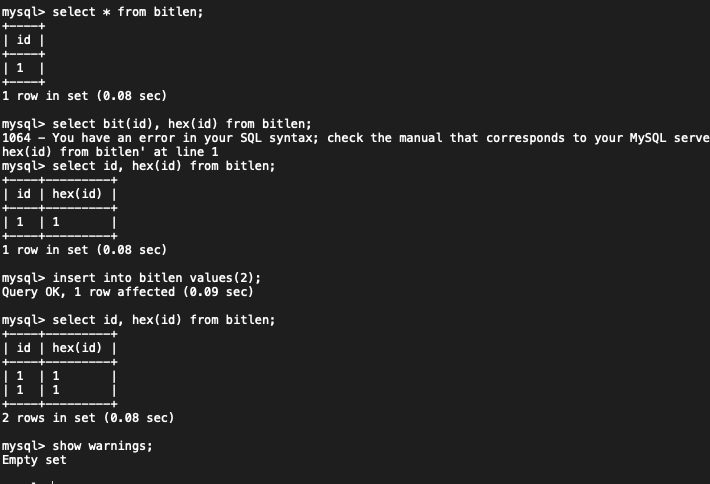Click the "1 row in set" line below the single-column table
Viewport: 710px width, 484px height.
[84, 96]
